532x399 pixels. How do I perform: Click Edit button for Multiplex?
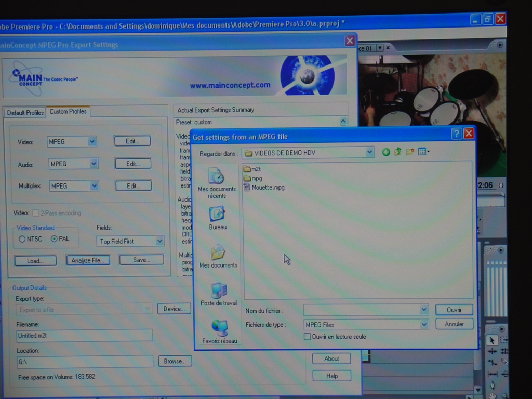pos(134,186)
